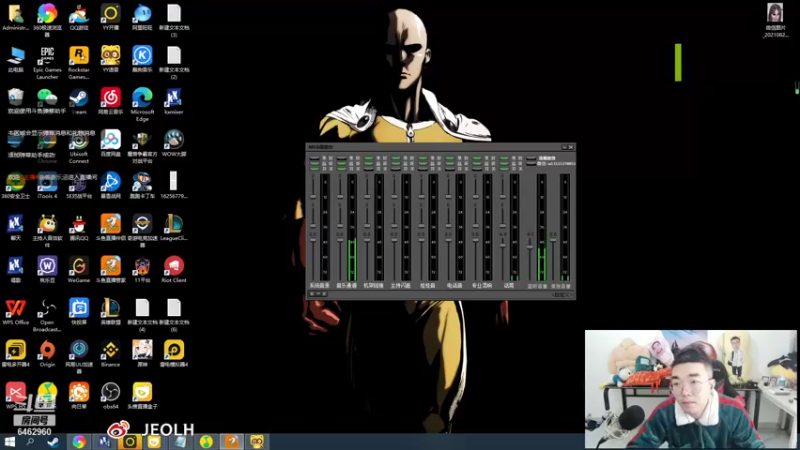This screenshot has width=800, height=450.
Task: Select the 微信图片 image file on desktop
Action: coord(775,20)
